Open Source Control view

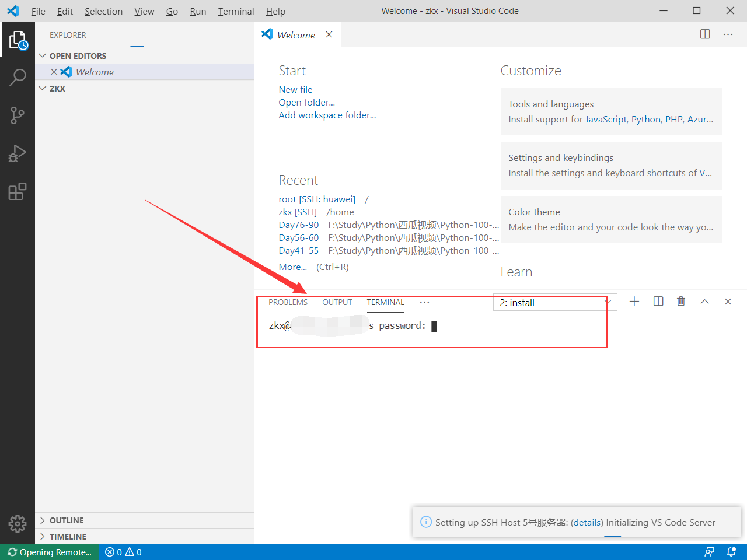click(18, 115)
